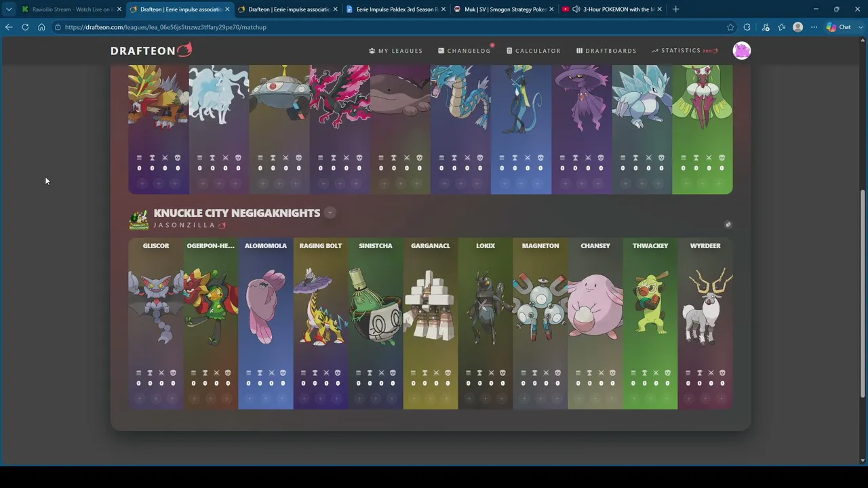The height and width of the screenshot is (488, 868).
Task: Open the browser settings ellipsis menu
Action: [814, 27]
